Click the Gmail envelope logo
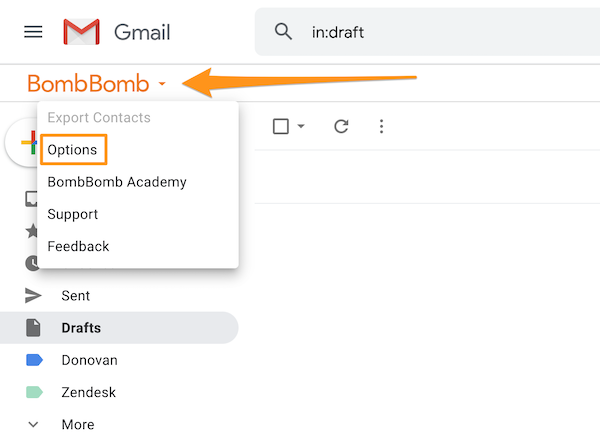600x448 pixels. tap(82, 32)
